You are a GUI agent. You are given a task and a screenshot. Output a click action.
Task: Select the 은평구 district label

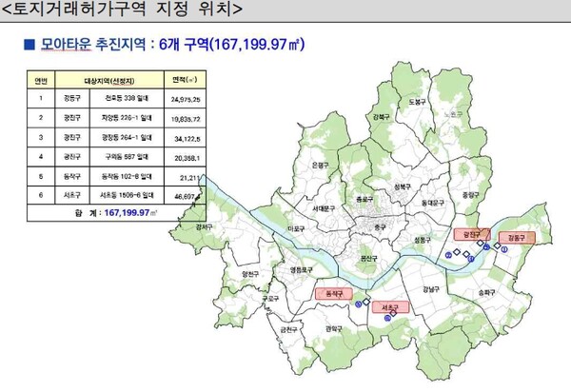click(320, 165)
